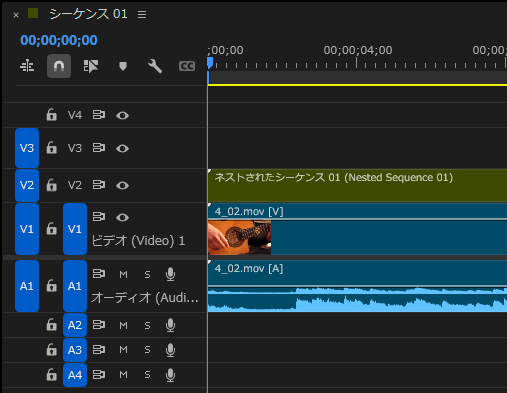
Task: Enable voice-over record on A4
Action: coord(170,375)
